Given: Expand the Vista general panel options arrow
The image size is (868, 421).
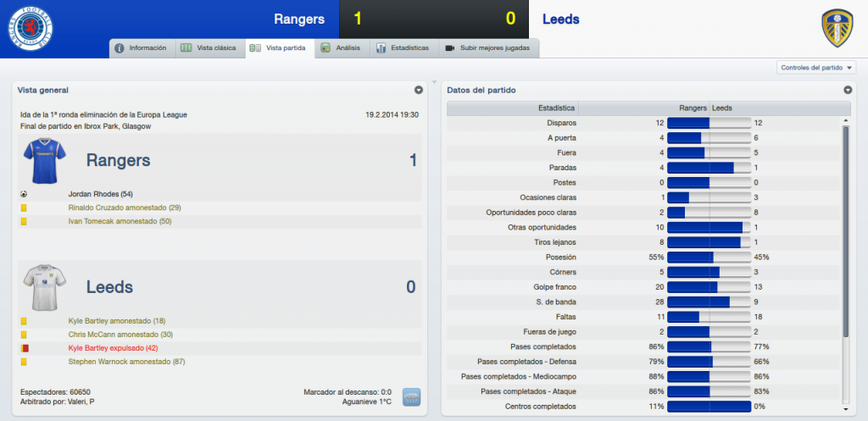Looking at the screenshot, I should point(419,90).
